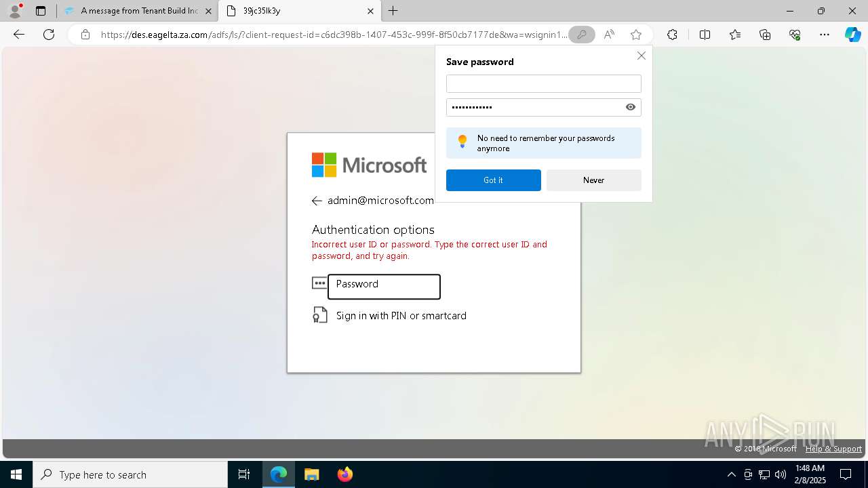This screenshot has height=488, width=868.
Task: Open the notification center
Action: pyautogui.click(x=846, y=474)
